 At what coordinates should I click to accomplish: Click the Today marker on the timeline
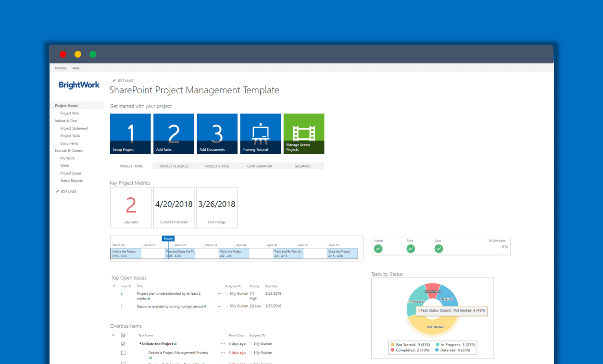(168, 238)
